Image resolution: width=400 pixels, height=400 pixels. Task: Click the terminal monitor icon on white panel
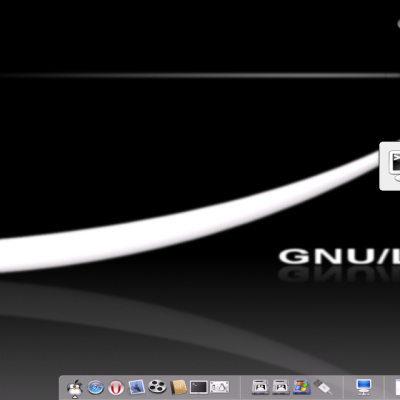pyautogui.click(x=395, y=165)
